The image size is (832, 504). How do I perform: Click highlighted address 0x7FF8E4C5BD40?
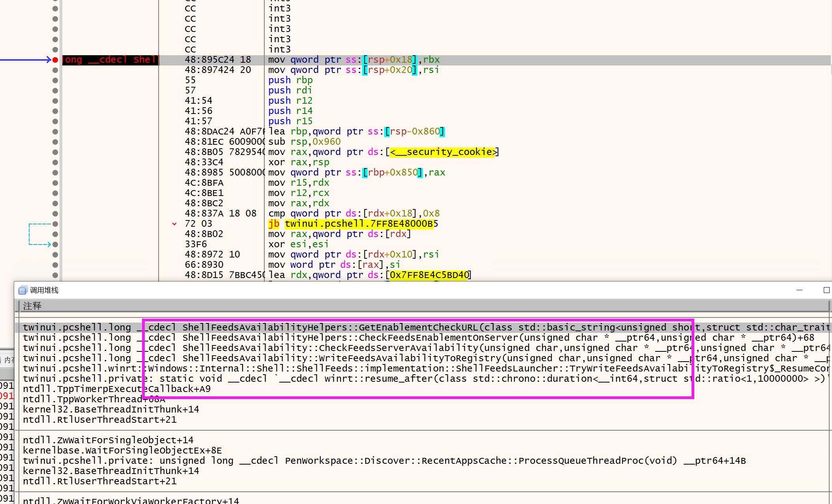coord(428,275)
